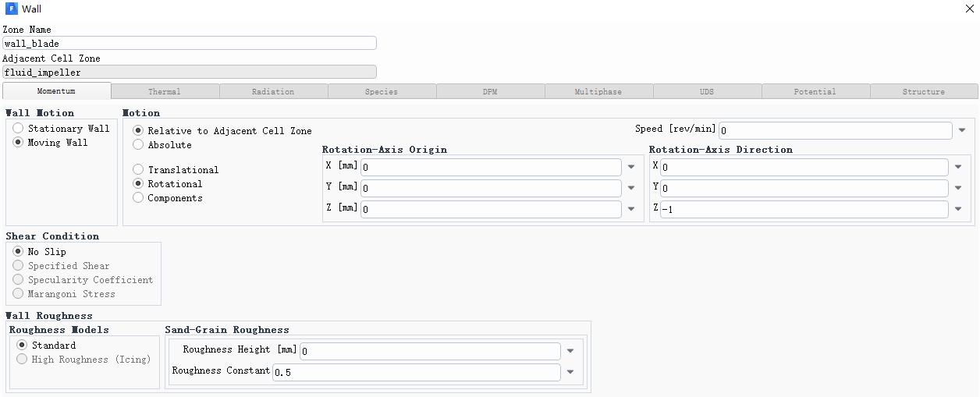Click Roughness Constant field with 0.5
The height and width of the screenshot is (397, 980).
pyautogui.click(x=416, y=372)
